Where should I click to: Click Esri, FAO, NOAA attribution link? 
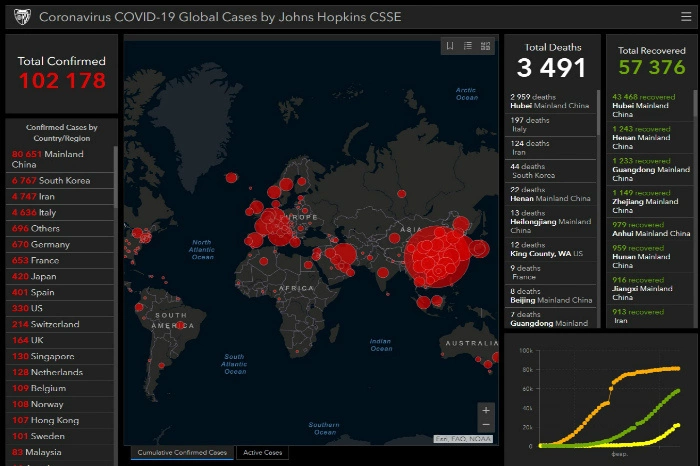click(462, 439)
